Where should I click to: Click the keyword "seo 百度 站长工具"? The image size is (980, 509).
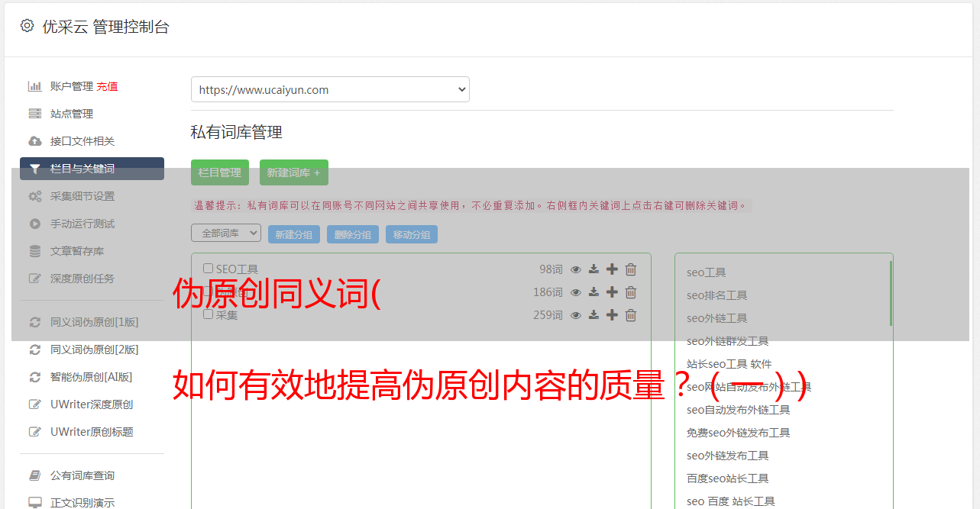(731, 501)
